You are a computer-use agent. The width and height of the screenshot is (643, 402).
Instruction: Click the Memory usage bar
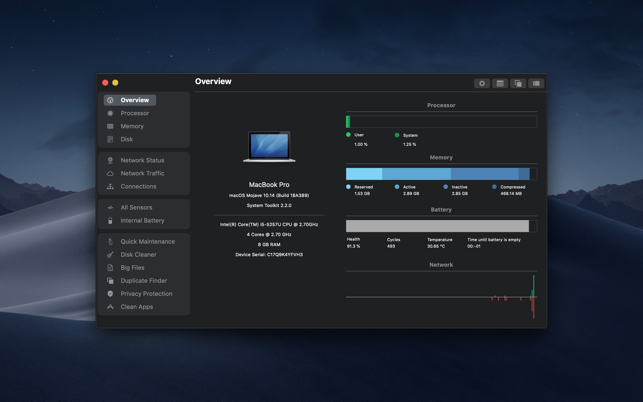pos(441,174)
